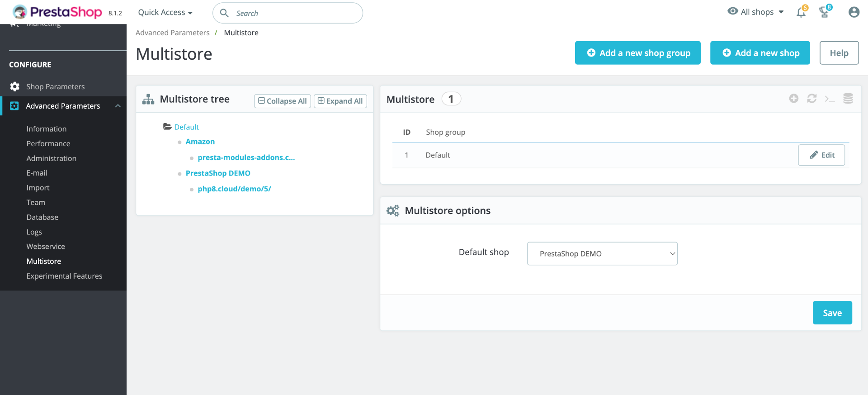
Task: Open the Quick Access dropdown
Action: coord(165,13)
